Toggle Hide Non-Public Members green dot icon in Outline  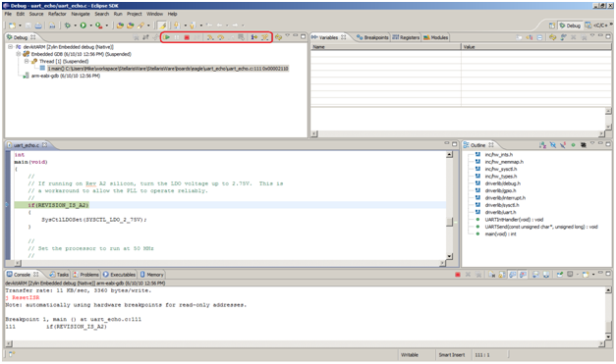(573, 145)
